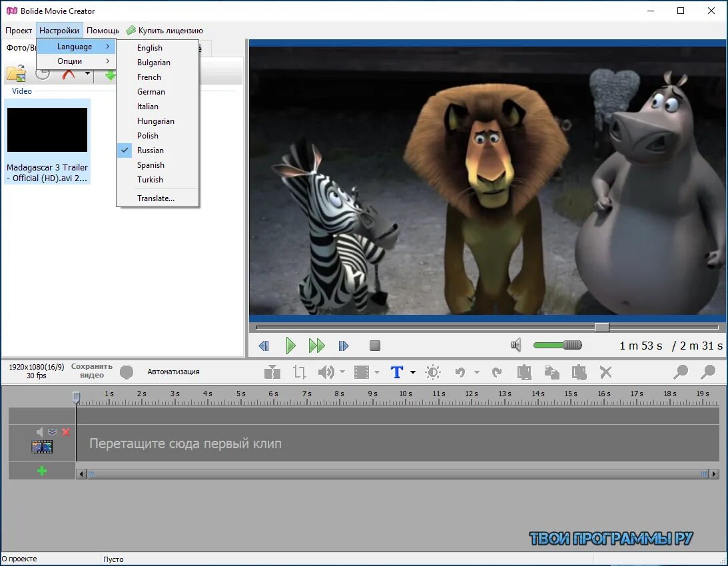Screen dimensions: 728x566
Task: Click Купить лицензию link
Action: [x=165, y=31]
